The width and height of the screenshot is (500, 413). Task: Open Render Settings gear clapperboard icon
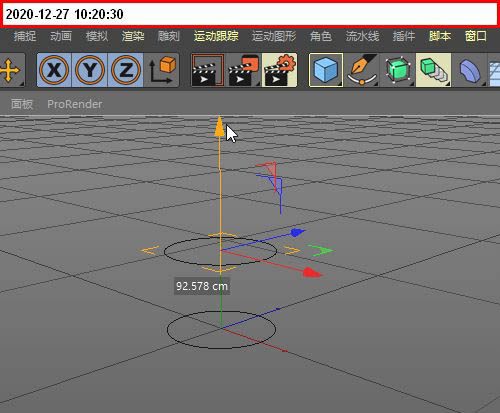[x=280, y=70]
